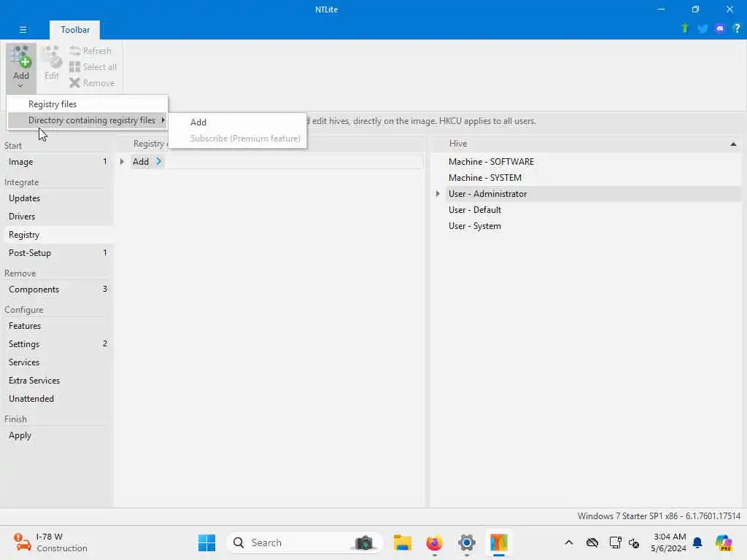Open the Copilot preview icon
The width and height of the screenshot is (747, 560).
click(x=724, y=542)
